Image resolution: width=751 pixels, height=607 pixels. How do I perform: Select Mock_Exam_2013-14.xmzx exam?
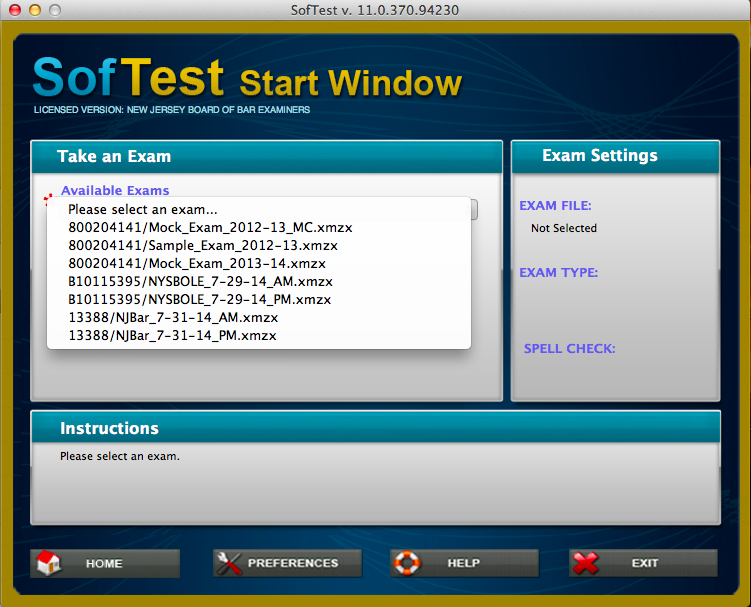(x=259, y=263)
